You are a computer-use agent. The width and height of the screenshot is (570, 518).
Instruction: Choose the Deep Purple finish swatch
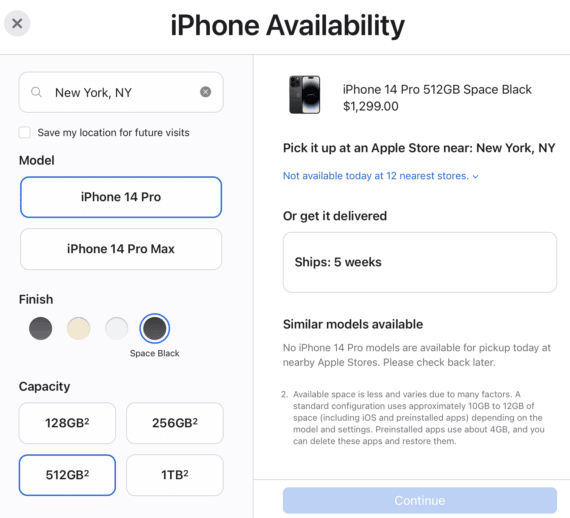click(x=41, y=328)
